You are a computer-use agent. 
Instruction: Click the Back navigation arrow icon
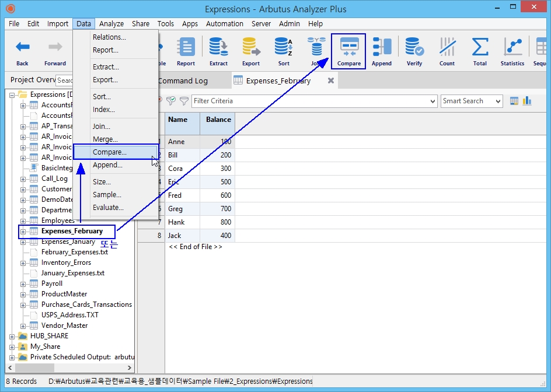(22, 47)
